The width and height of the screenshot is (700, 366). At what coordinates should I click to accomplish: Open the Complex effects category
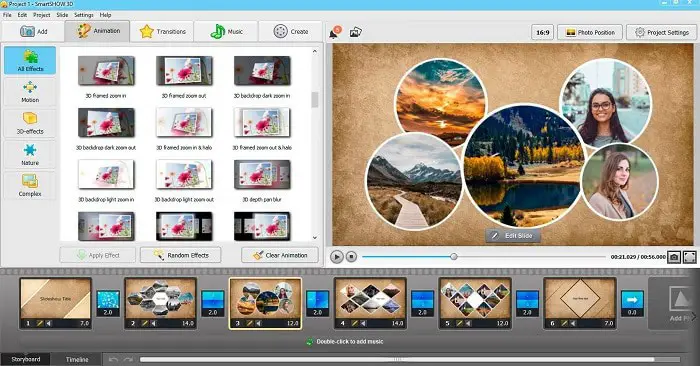pyautogui.click(x=30, y=186)
